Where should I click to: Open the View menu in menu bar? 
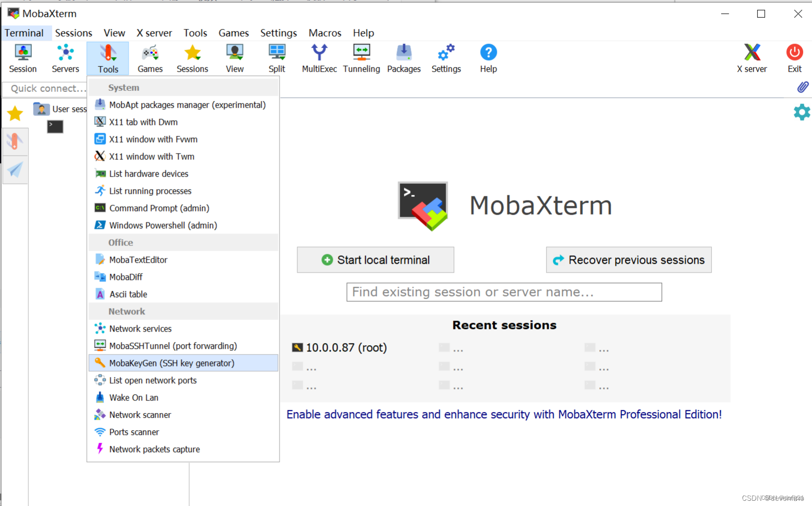114,33
